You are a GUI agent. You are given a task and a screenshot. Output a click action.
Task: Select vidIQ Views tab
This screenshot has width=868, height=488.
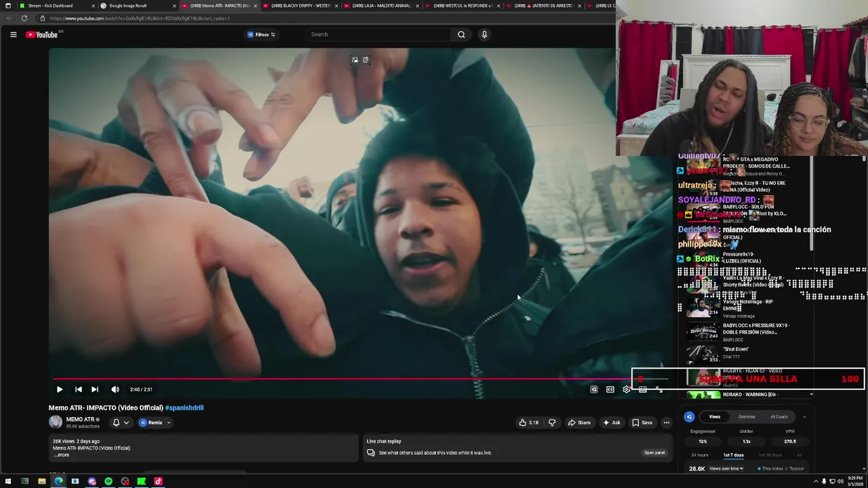click(x=715, y=417)
